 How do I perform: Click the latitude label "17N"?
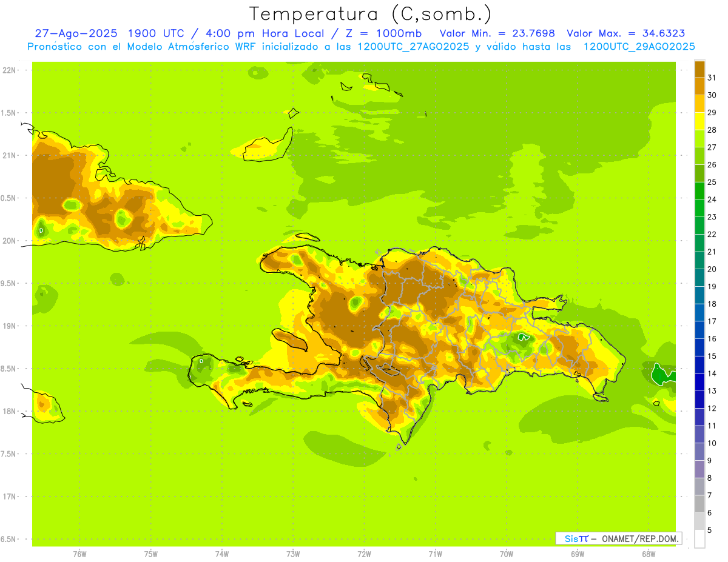pyautogui.click(x=10, y=497)
